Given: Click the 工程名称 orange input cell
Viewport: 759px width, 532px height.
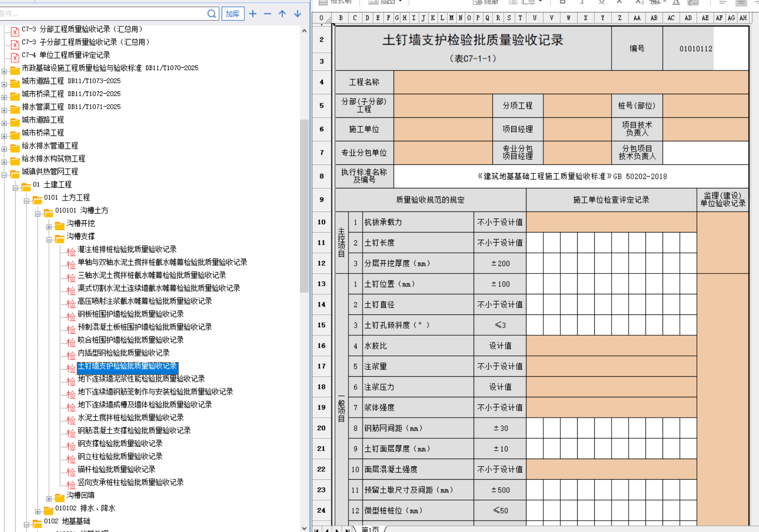Looking at the screenshot, I should tap(571, 82).
